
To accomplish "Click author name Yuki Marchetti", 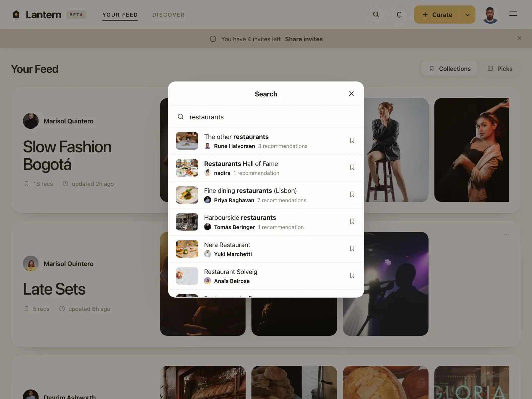I will [x=233, y=254].
